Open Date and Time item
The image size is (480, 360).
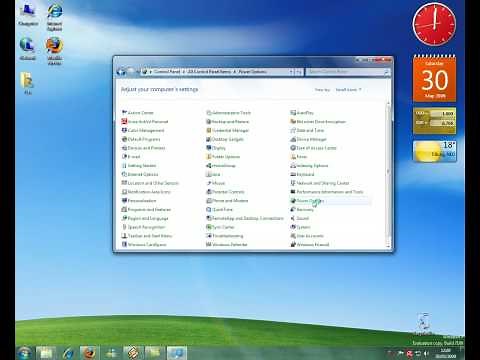click(307, 130)
